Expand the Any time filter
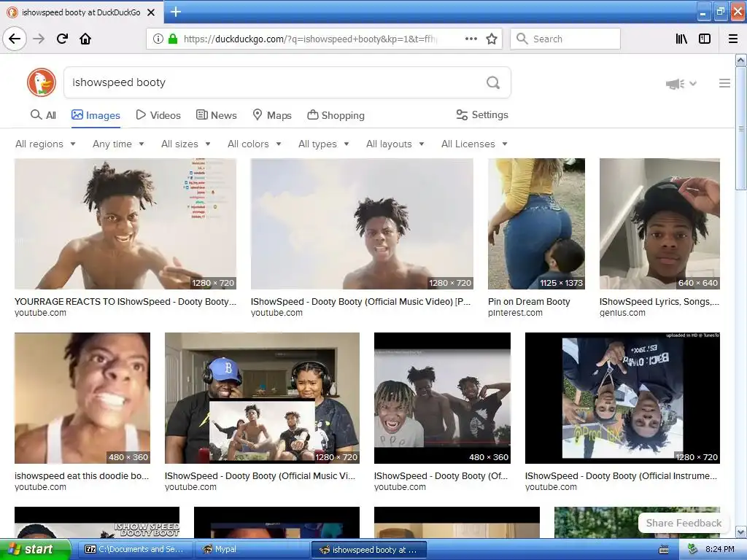 point(118,144)
